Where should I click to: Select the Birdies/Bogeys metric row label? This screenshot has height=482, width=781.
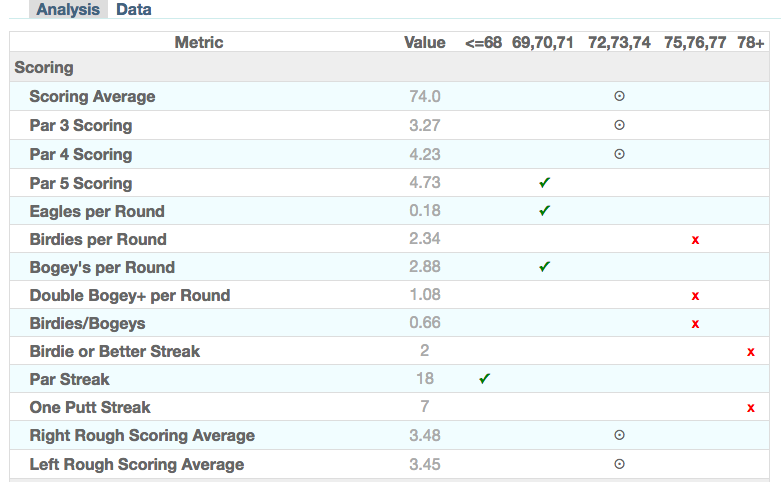87,323
